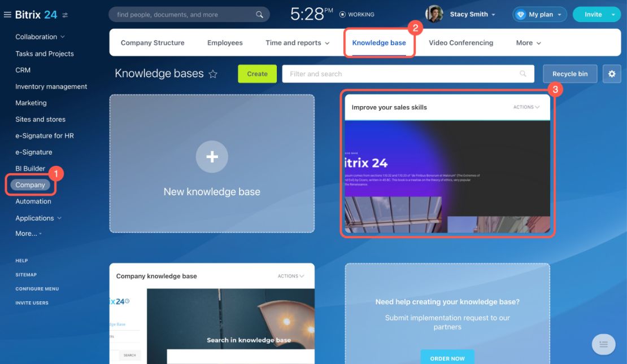The image size is (627, 364).
Task: Open the hamburger main menu icon
Action: 7,15
